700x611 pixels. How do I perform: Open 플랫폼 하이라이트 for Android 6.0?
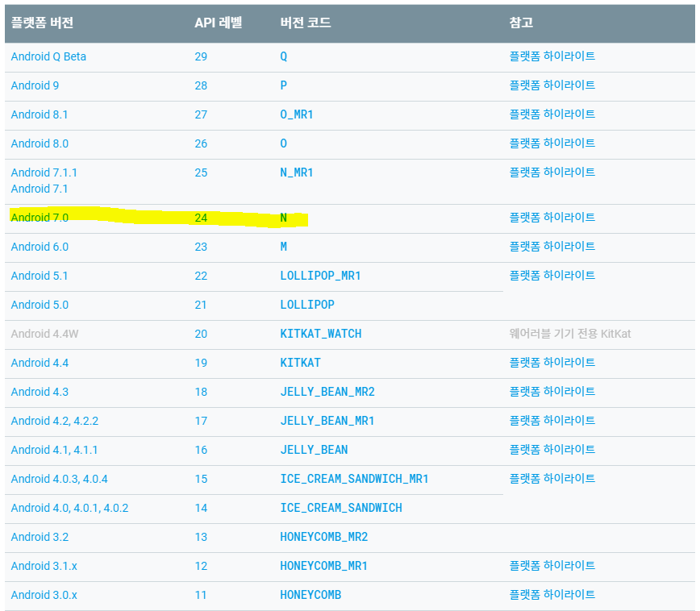pyautogui.click(x=552, y=247)
